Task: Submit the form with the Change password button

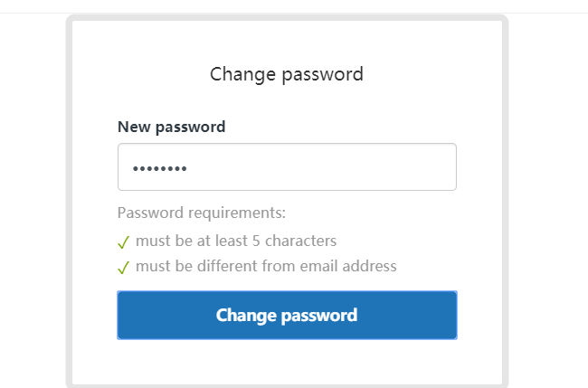Action: point(287,316)
